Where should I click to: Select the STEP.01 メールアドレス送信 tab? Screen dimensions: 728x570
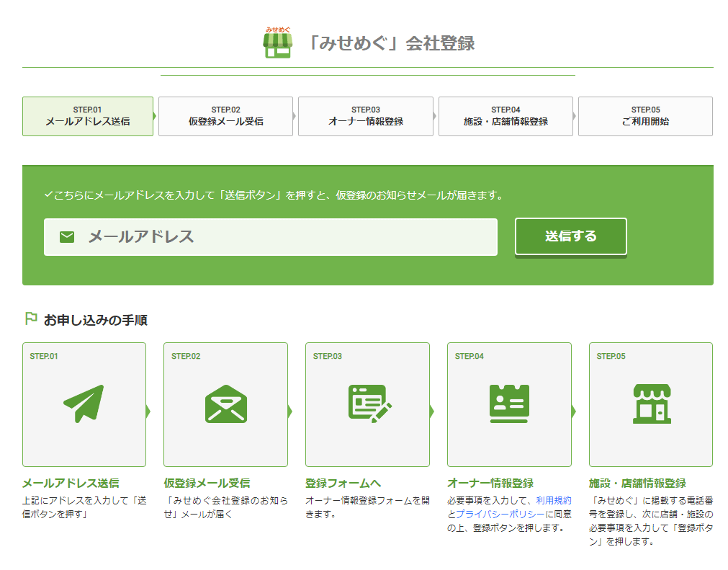(88, 116)
